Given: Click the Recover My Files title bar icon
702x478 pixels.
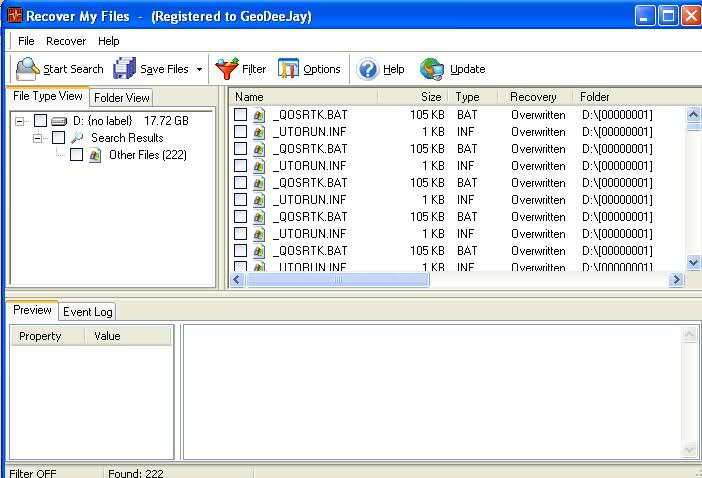Looking at the screenshot, I should click(x=15, y=16).
